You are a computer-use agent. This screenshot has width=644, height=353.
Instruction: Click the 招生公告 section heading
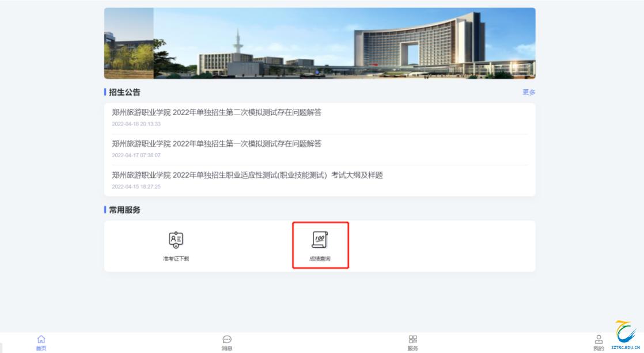[124, 92]
